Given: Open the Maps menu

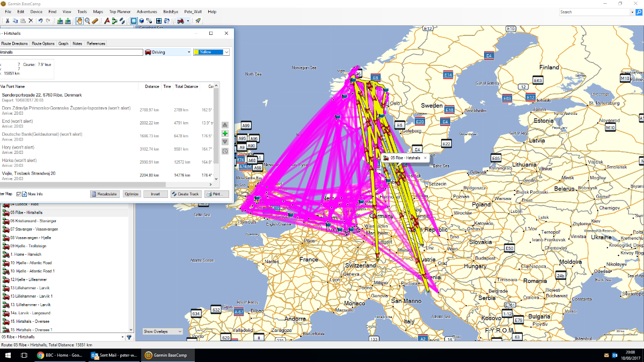Looking at the screenshot, I should pyautogui.click(x=98, y=11).
